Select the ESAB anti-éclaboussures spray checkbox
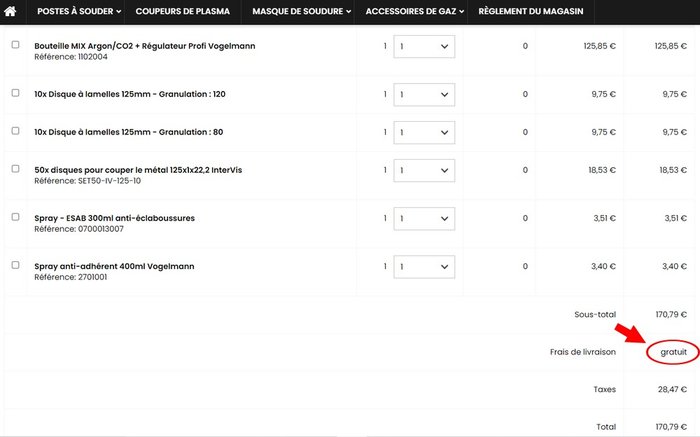Image resolution: width=700 pixels, height=437 pixels. click(15, 217)
